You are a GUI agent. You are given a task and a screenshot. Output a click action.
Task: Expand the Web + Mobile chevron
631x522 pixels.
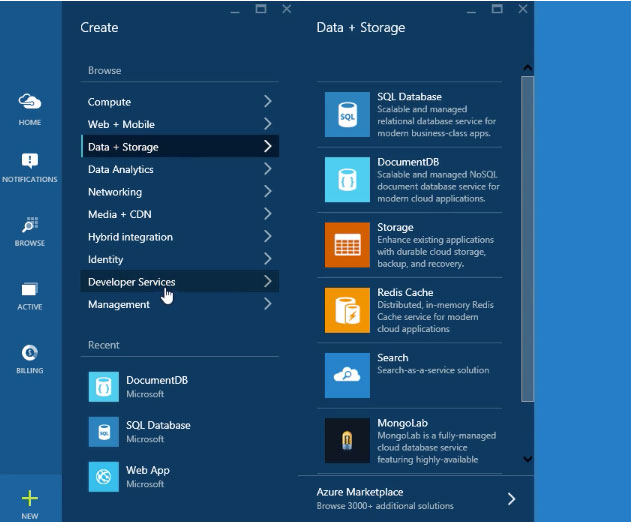pos(268,124)
